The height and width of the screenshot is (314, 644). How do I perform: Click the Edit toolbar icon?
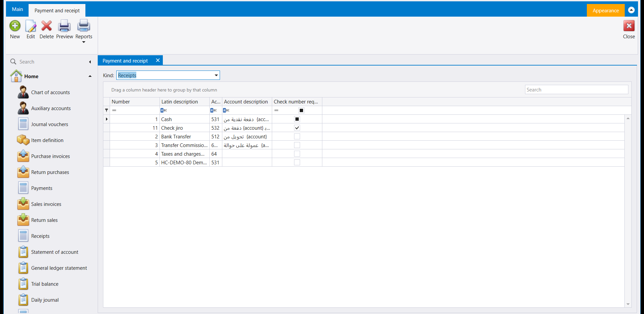[31, 26]
